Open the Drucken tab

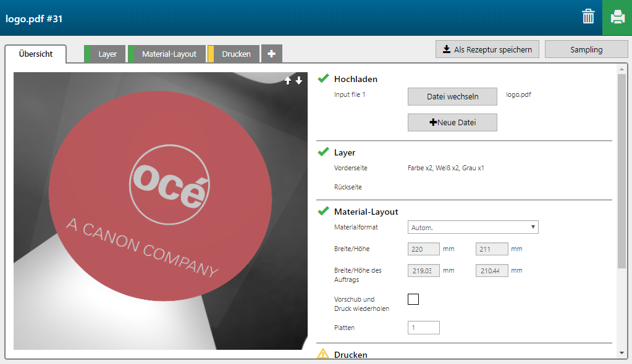pyautogui.click(x=234, y=54)
